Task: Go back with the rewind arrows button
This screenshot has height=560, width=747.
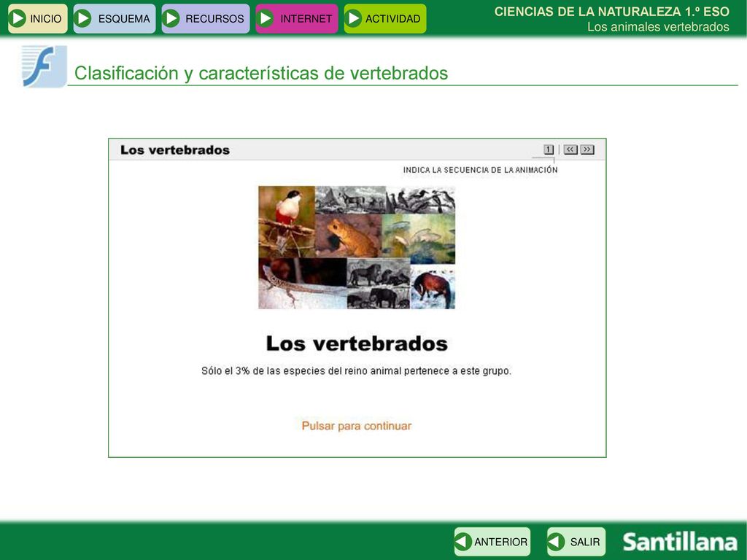Action: click(570, 149)
